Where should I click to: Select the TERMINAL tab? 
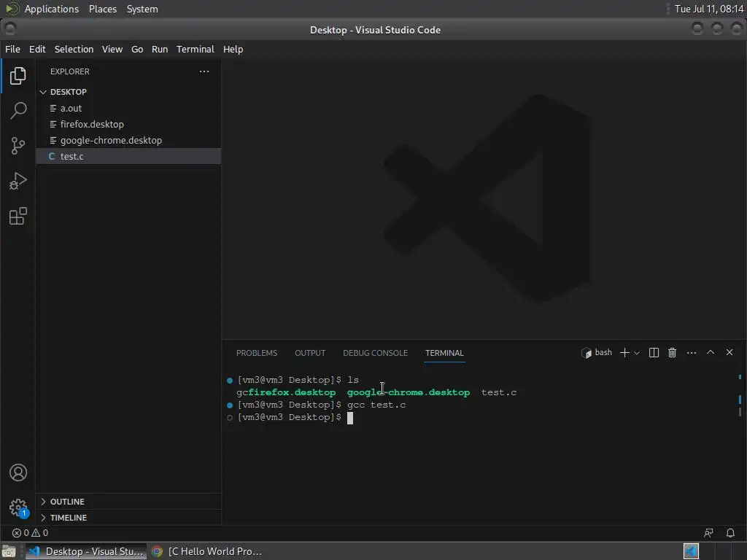tap(444, 353)
